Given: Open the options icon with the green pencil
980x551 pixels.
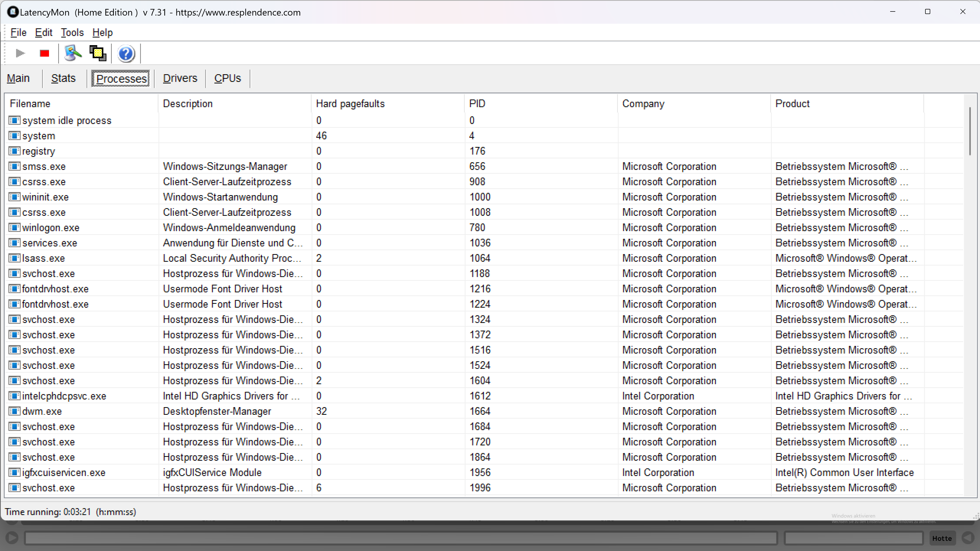Looking at the screenshot, I should coord(73,53).
